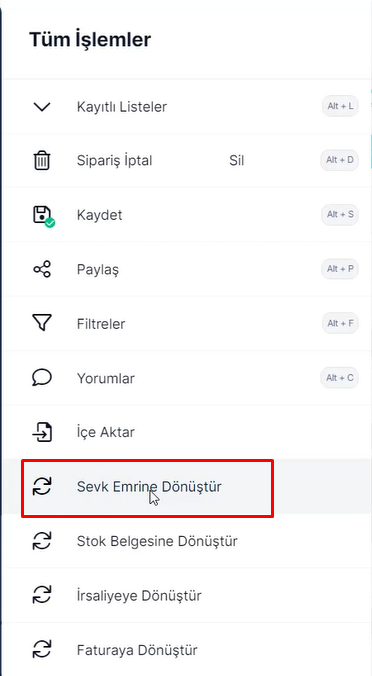Click the İrsaliyeye Dönüştür convert arrows icon
This screenshot has height=676, width=372.
tap(42, 596)
